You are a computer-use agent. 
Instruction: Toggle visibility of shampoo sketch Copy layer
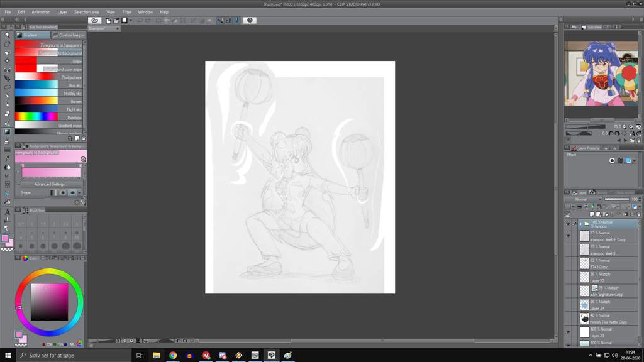[568, 236]
